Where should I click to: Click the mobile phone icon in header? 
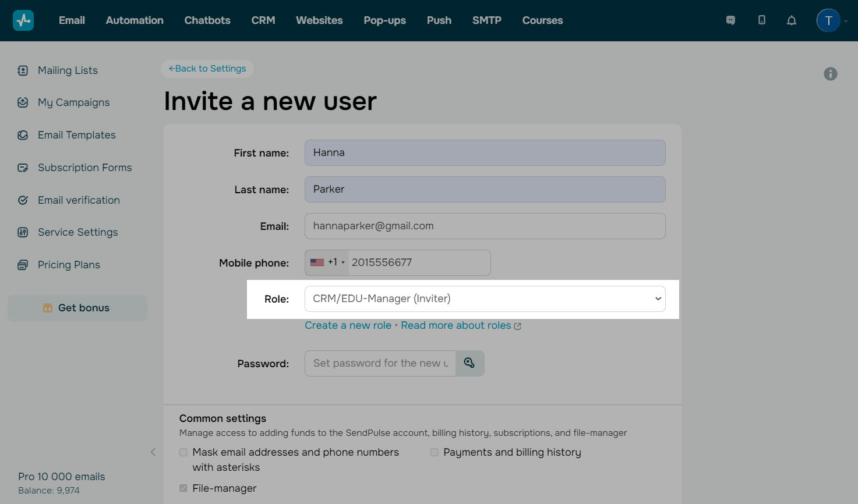(x=761, y=20)
